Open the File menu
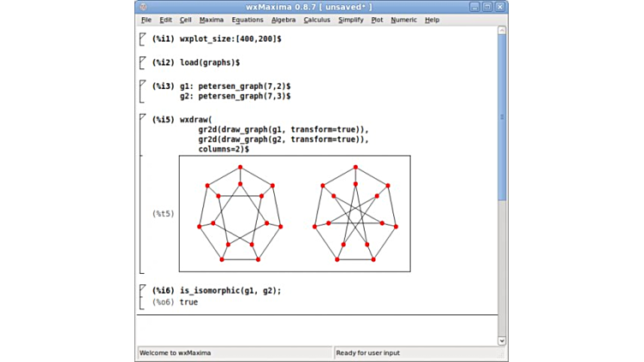Image resolution: width=644 pixels, height=362 pixels. pyautogui.click(x=146, y=20)
